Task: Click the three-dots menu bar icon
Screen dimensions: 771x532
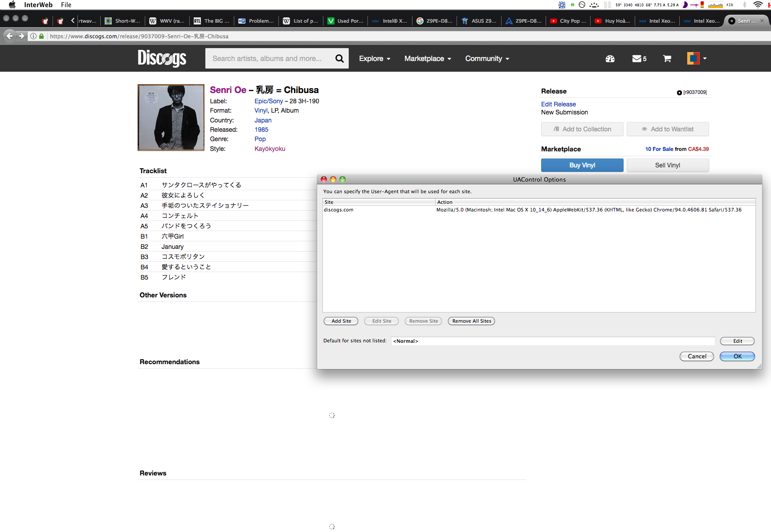Action: click(x=594, y=5)
